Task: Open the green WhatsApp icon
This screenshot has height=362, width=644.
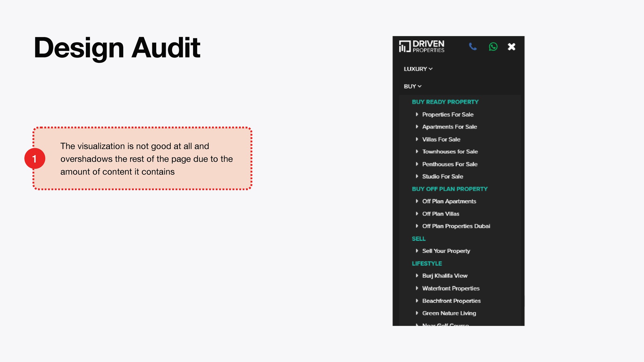Action: tap(493, 47)
